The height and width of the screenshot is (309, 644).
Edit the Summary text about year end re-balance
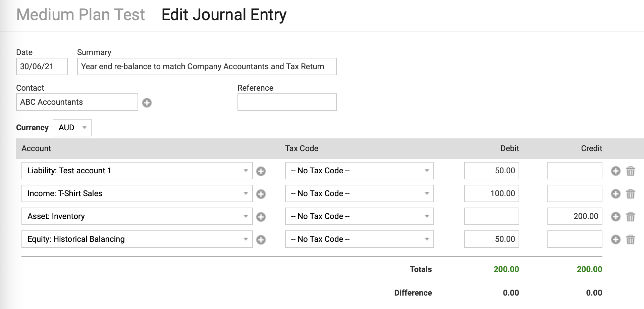207,67
